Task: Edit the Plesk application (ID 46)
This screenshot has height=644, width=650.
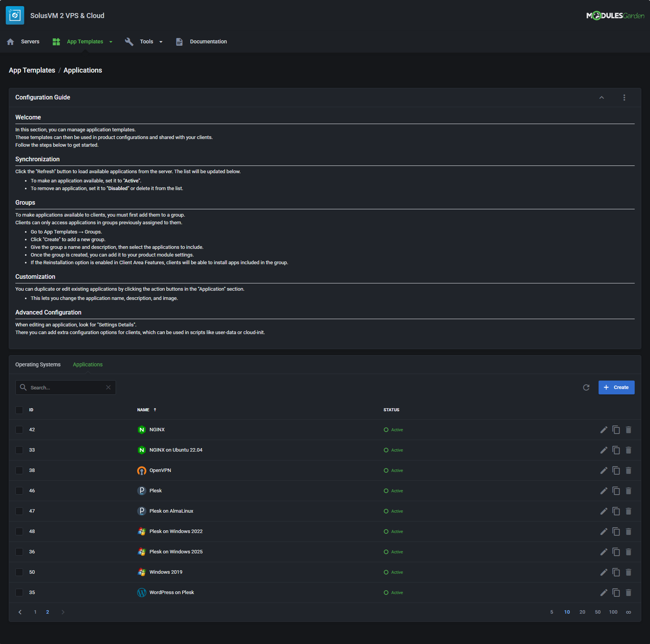Action: tap(604, 491)
